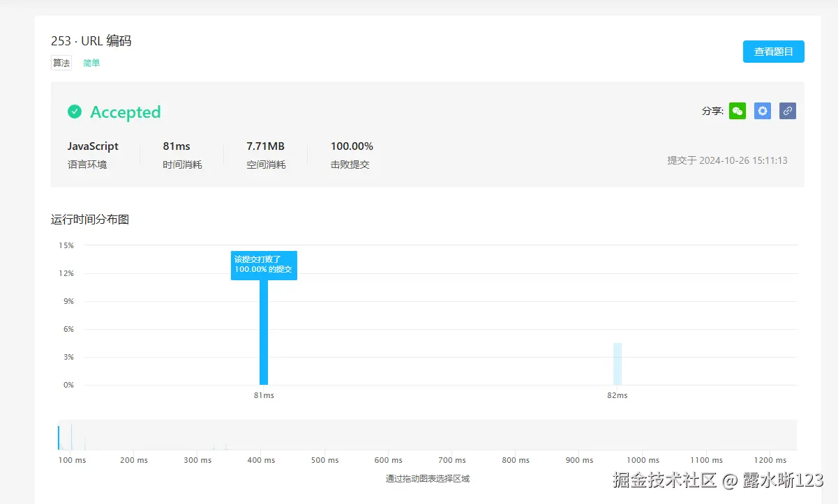Click the 该提交打败了 100.00% tooltip
Screen dimensions: 838x504
point(264,265)
